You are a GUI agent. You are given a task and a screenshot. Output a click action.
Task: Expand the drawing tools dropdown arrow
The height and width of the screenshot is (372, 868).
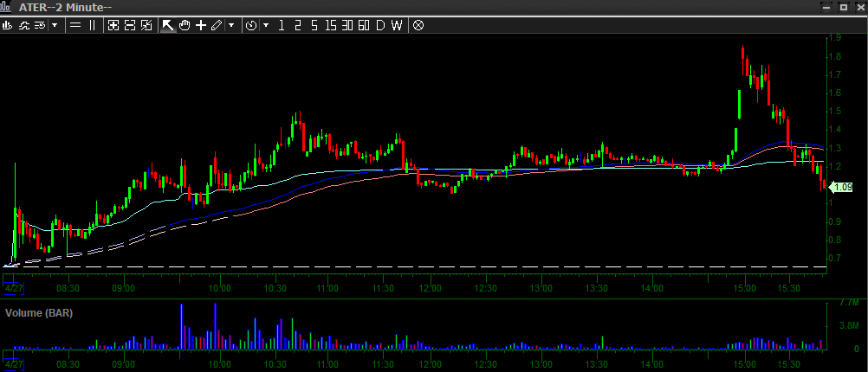pyautogui.click(x=231, y=25)
